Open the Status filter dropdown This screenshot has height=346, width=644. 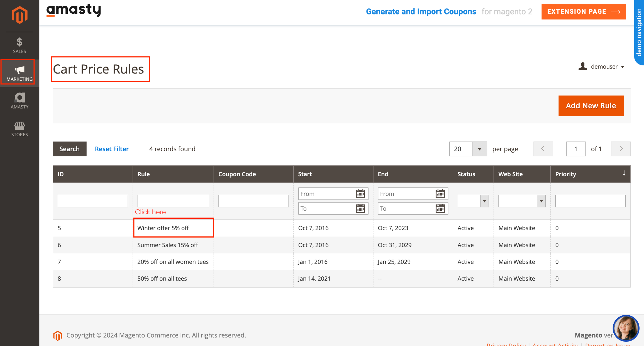coord(484,201)
